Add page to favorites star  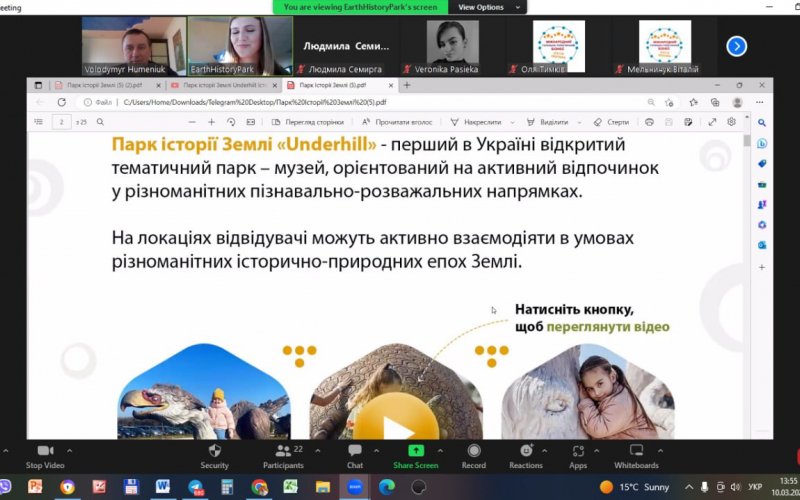669,103
